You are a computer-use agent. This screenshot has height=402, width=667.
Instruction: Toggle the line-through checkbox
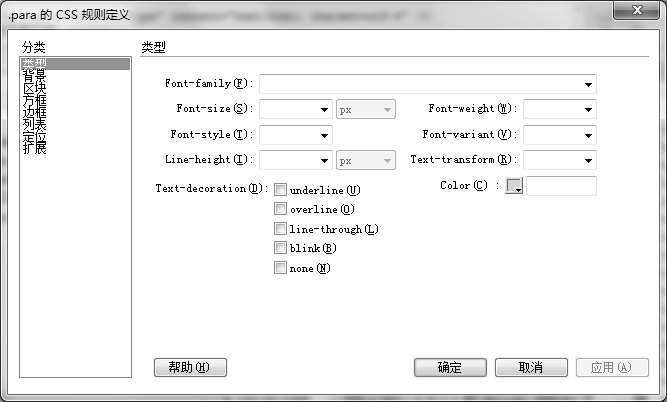(281, 229)
